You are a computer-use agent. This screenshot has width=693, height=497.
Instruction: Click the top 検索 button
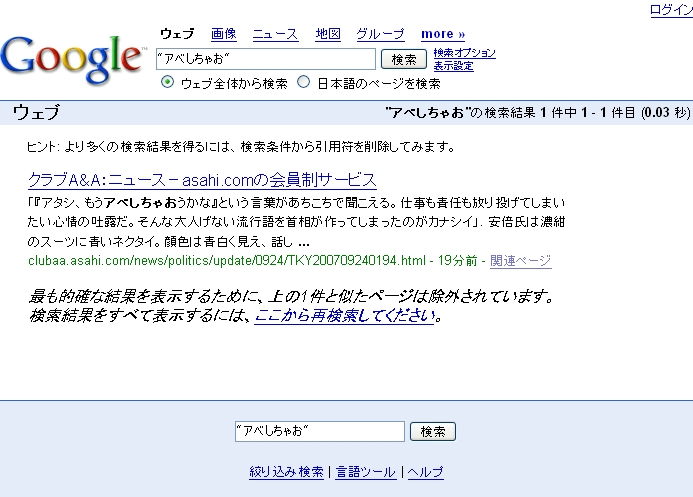[404, 59]
